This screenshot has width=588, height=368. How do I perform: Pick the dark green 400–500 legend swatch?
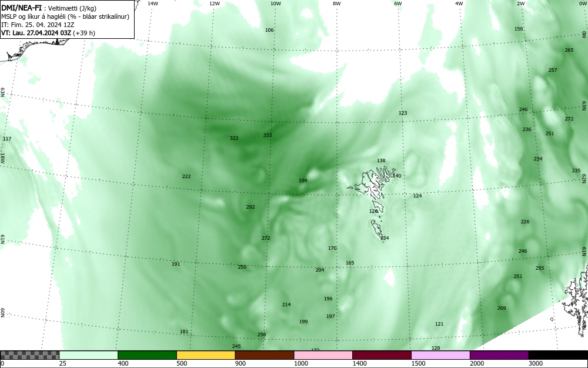click(147, 355)
